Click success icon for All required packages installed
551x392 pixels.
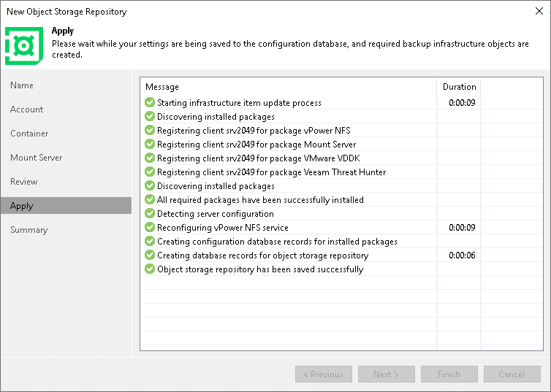tap(150, 199)
